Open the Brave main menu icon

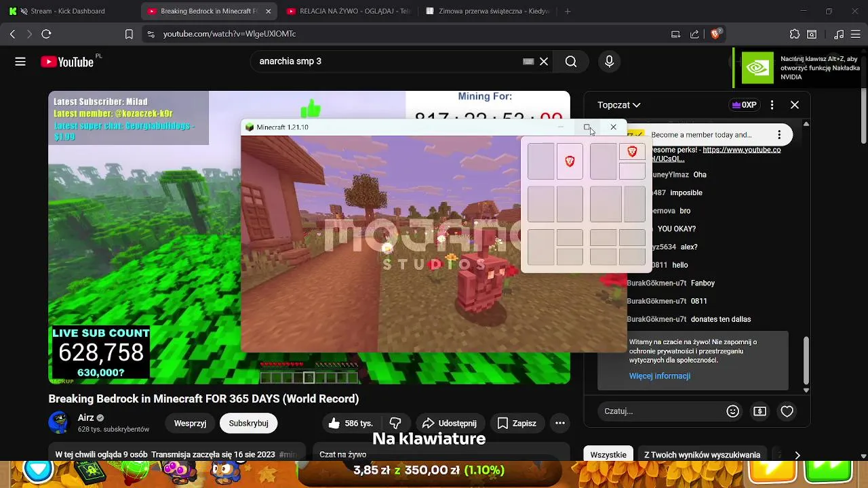856,34
